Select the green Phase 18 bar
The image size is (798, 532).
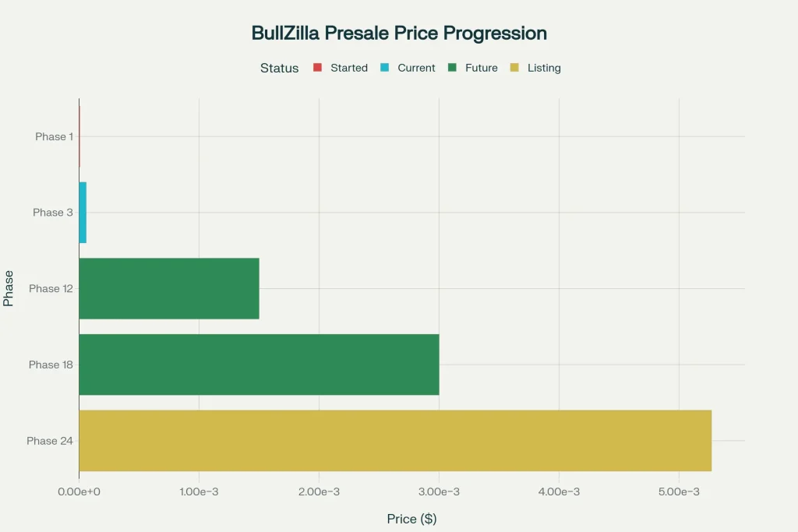click(259, 365)
